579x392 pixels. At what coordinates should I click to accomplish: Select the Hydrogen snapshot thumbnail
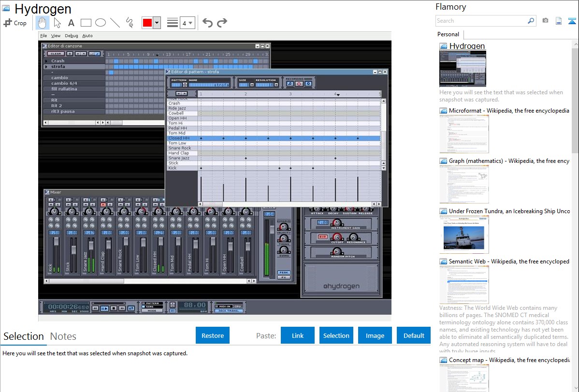[x=463, y=69]
